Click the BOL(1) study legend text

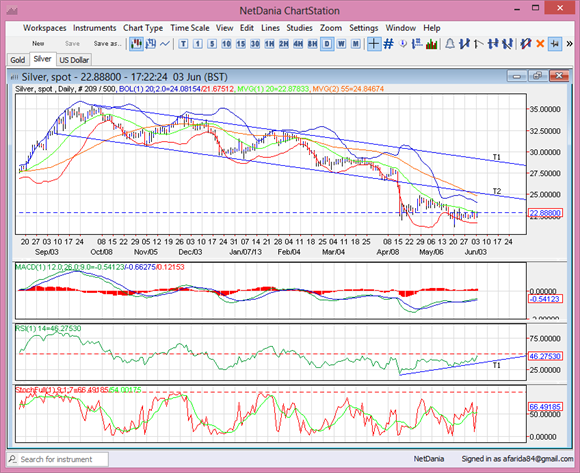pos(176,89)
